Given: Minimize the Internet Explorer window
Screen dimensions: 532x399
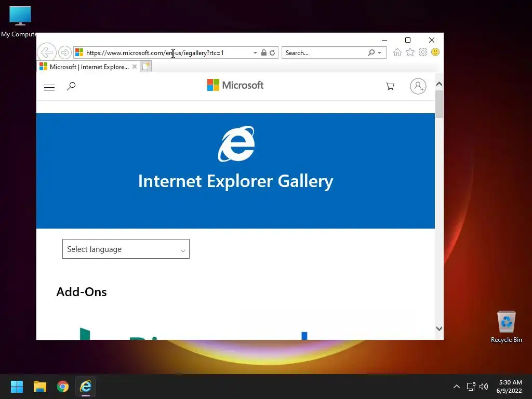Looking at the screenshot, I should point(384,40).
